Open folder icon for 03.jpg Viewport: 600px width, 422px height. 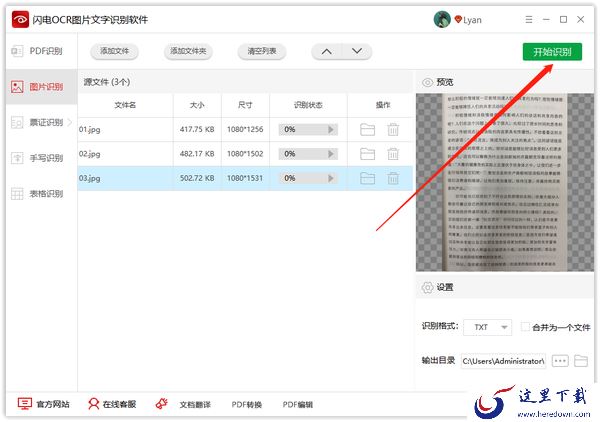click(x=367, y=178)
